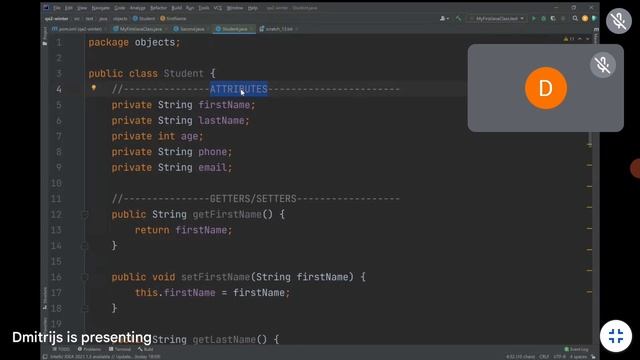The height and width of the screenshot is (360, 640).
Task: Click the lightbulb quick-fix icon on line 4
Action: tap(93, 87)
